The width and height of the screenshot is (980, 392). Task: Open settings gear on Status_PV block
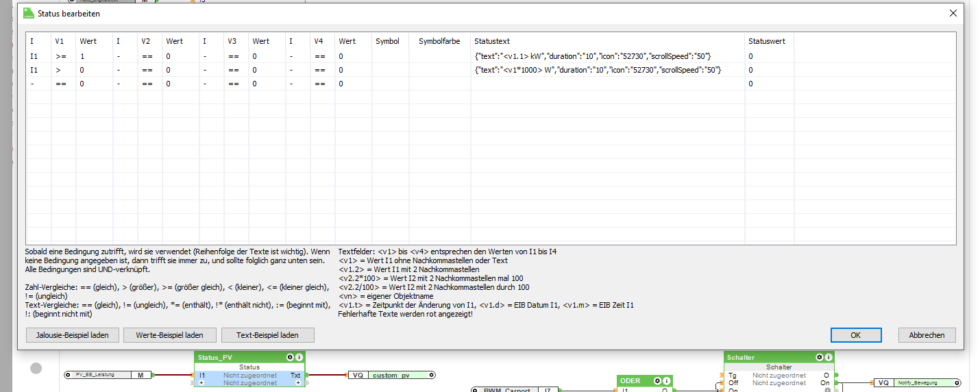point(290,357)
